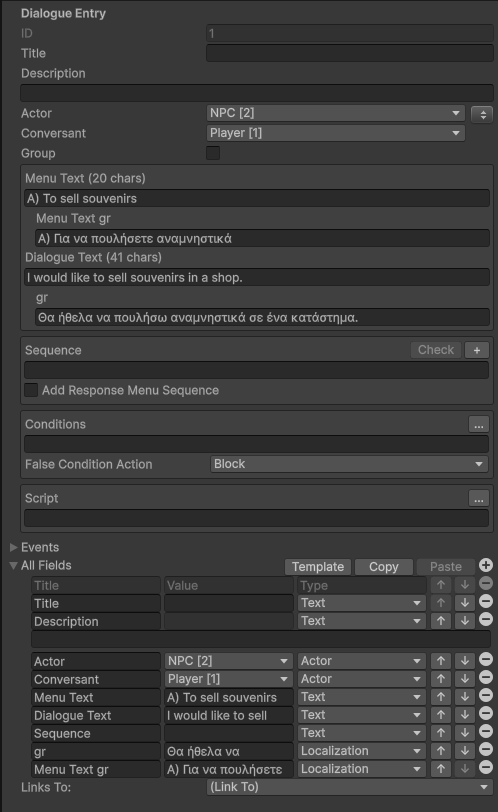Click into the Sequence text field
This screenshot has width=498, height=812.
click(256, 370)
